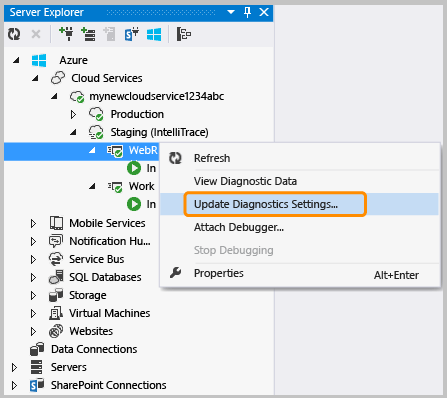Click the Virtual Machines icon
This screenshot has height=398, width=447.
56,313
